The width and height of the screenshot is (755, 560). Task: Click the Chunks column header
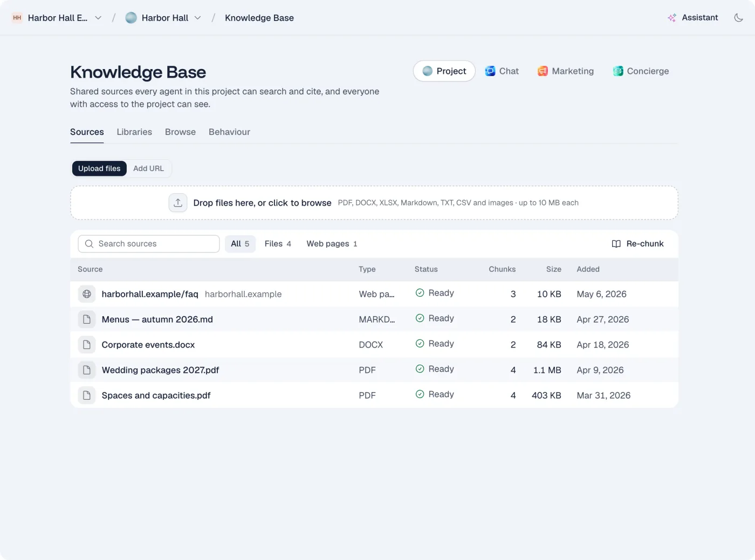[x=502, y=269]
